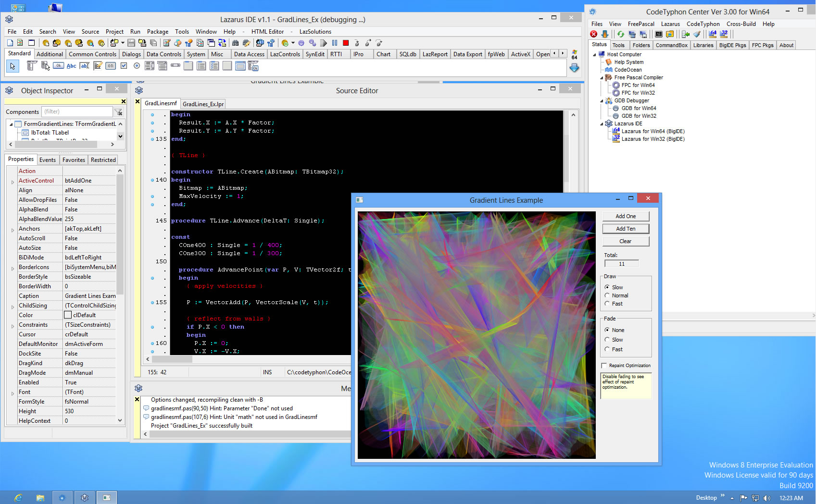Click the orange download arrow icon in CodeTyphon Center
The image size is (816, 504).
tap(605, 34)
